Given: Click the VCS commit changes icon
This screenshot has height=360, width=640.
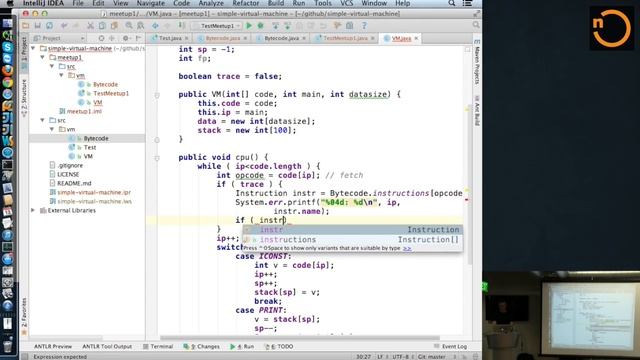Looking at the screenshot, I should click(x=287, y=26).
